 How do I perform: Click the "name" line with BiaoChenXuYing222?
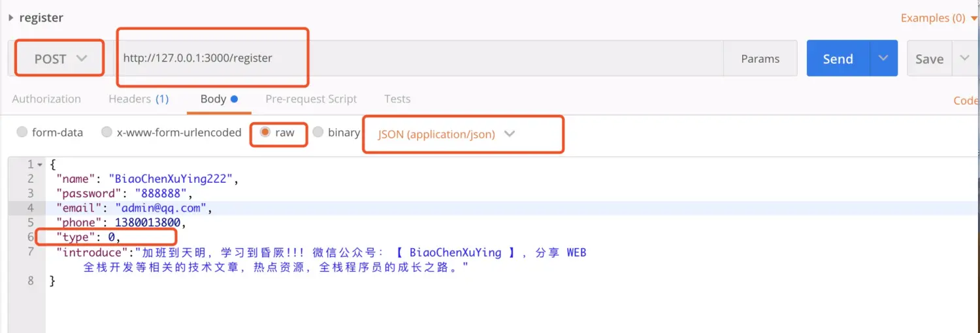(147, 178)
